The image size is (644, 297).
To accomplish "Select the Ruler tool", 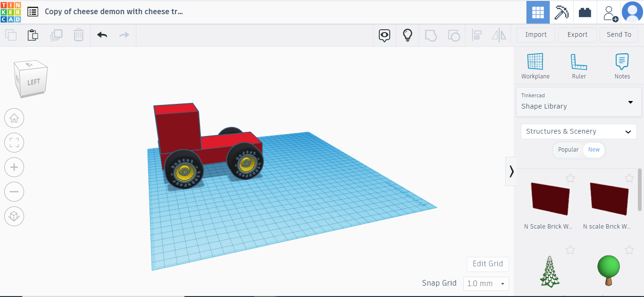I will [x=579, y=66].
